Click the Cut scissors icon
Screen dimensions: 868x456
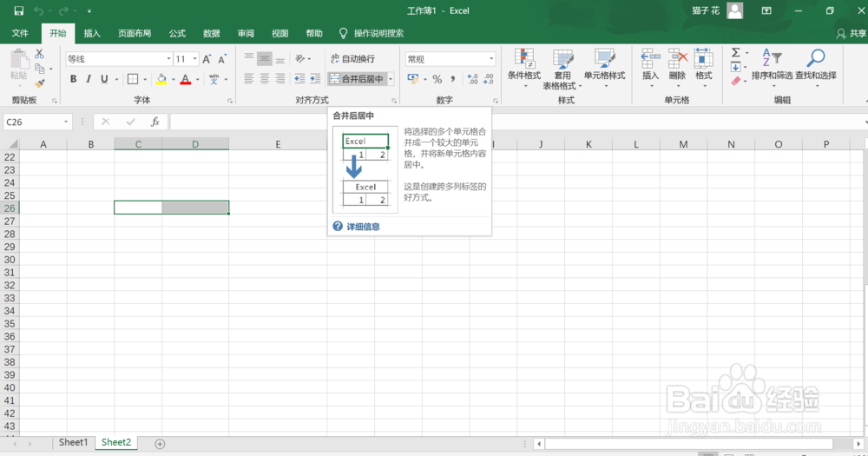[x=39, y=54]
